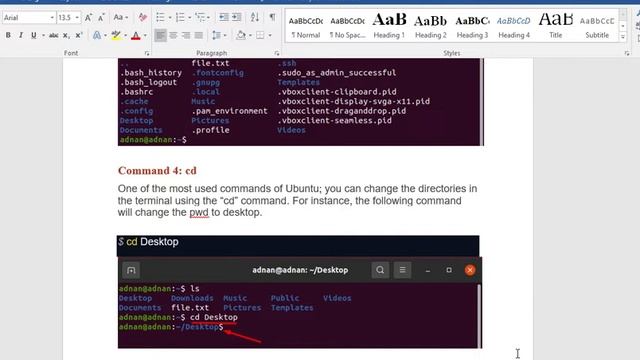Image resolution: width=640 pixels, height=360 pixels.
Task: Apply the Heading 3 style
Action: point(472,27)
